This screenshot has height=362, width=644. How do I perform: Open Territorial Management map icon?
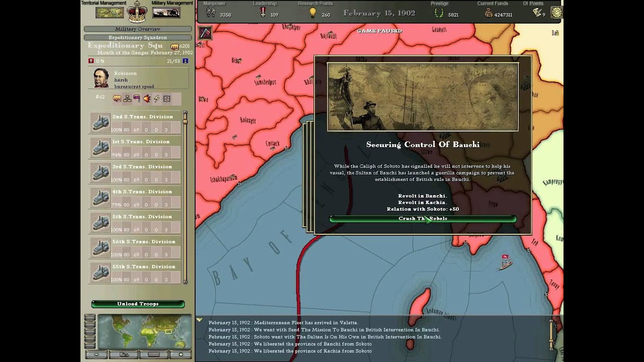pyautogui.click(x=109, y=13)
